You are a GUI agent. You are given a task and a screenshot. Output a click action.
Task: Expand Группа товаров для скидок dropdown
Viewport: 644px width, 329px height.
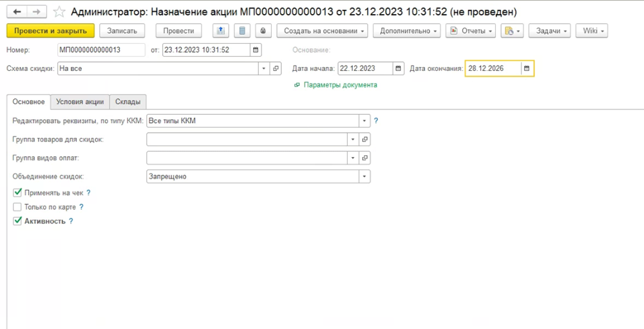pos(353,139)
